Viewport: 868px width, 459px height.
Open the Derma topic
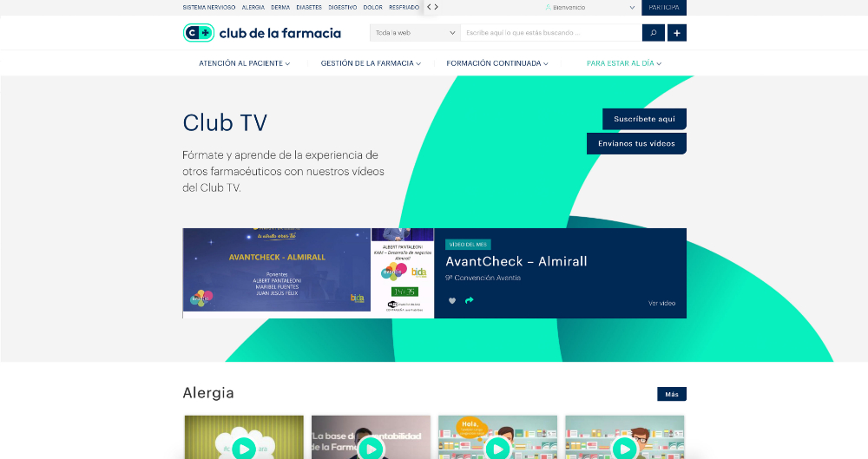(x=280, y=7)
